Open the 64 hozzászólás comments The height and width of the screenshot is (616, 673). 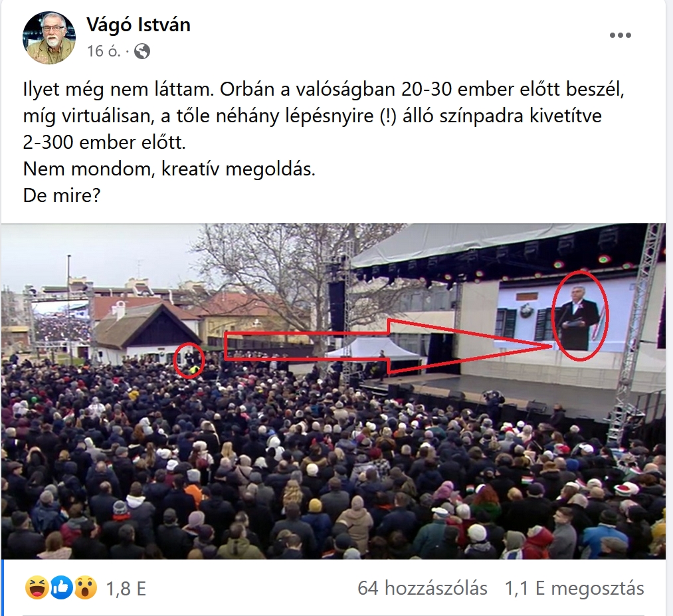coord(423,588)
